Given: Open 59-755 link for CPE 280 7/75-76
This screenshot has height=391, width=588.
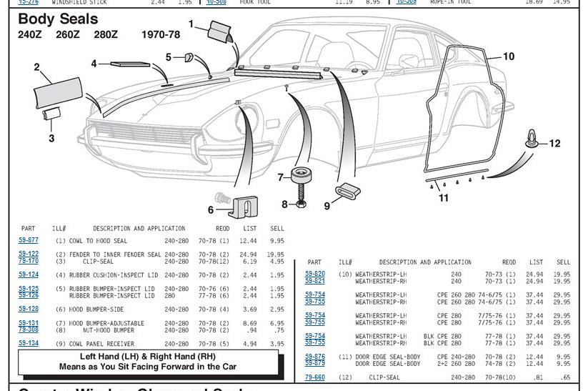Looking at the screenshot, I should pos(315,322).
